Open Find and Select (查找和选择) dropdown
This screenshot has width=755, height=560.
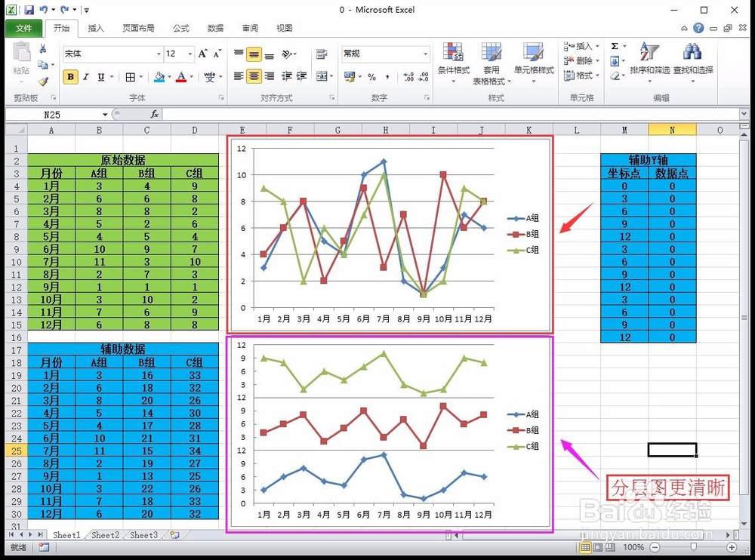point(693,63)
